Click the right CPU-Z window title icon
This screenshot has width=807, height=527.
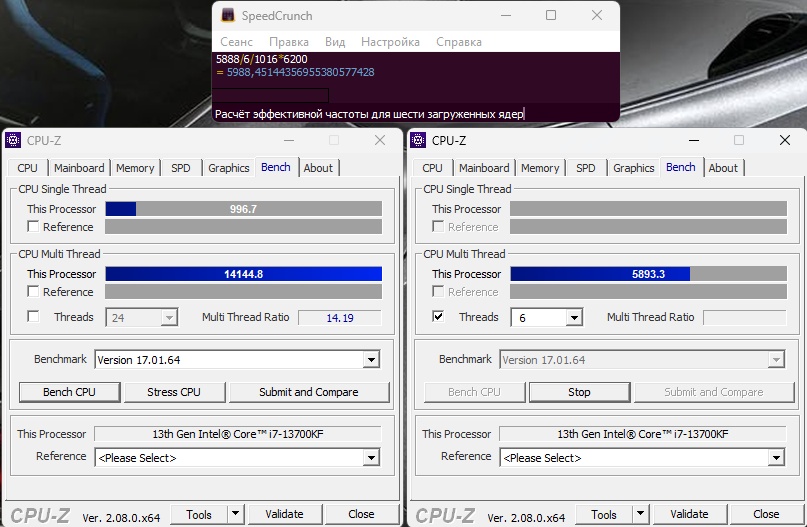(x=418, y=140)
